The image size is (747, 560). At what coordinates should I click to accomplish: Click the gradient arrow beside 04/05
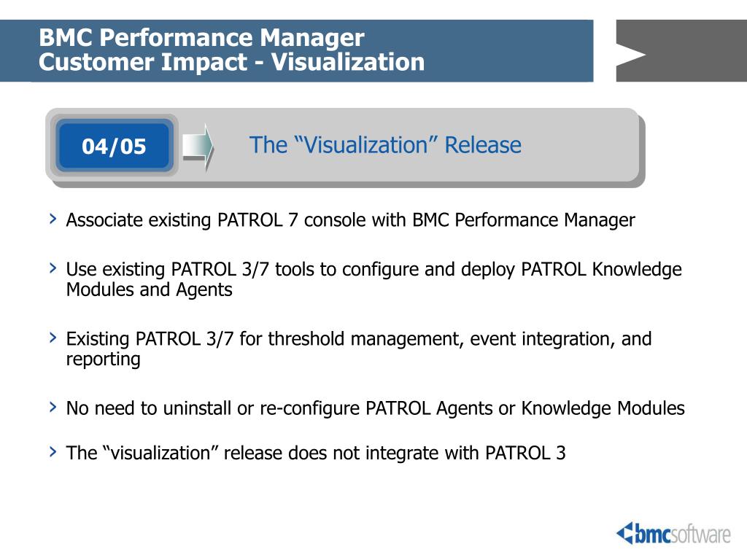tap(198, 147)
